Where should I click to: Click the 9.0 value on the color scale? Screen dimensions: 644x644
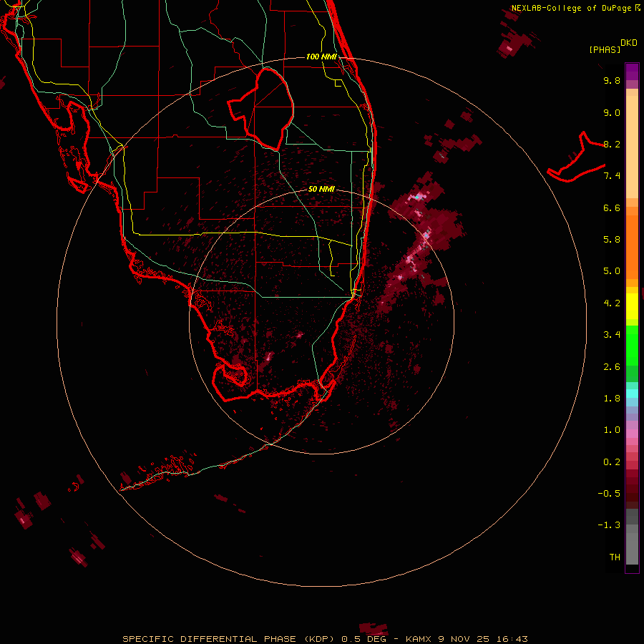coord(612,112)
